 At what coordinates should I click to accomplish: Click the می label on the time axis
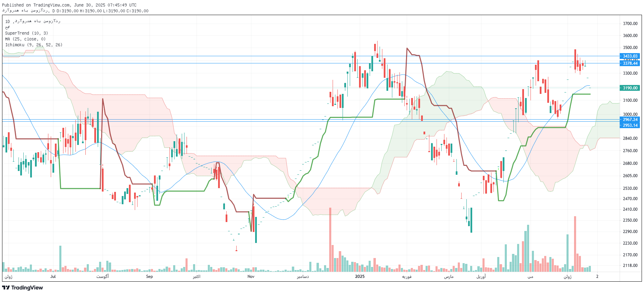(530, 277)
